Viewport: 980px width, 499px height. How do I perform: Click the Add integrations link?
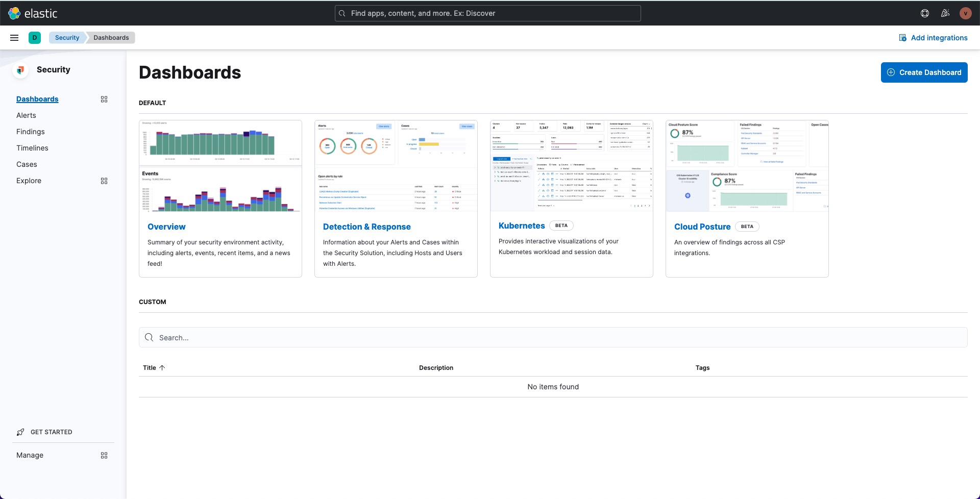pyautogui.click(x=933, y=38)
